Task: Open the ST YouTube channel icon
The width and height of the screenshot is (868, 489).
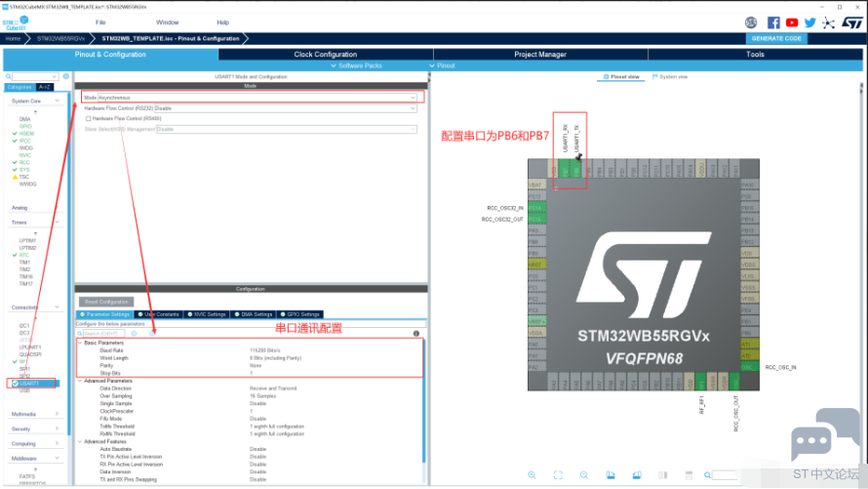Action: pos(792,22)
